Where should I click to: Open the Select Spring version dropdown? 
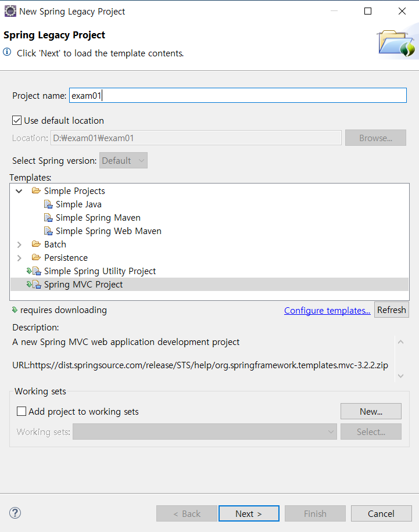[123, 160]
